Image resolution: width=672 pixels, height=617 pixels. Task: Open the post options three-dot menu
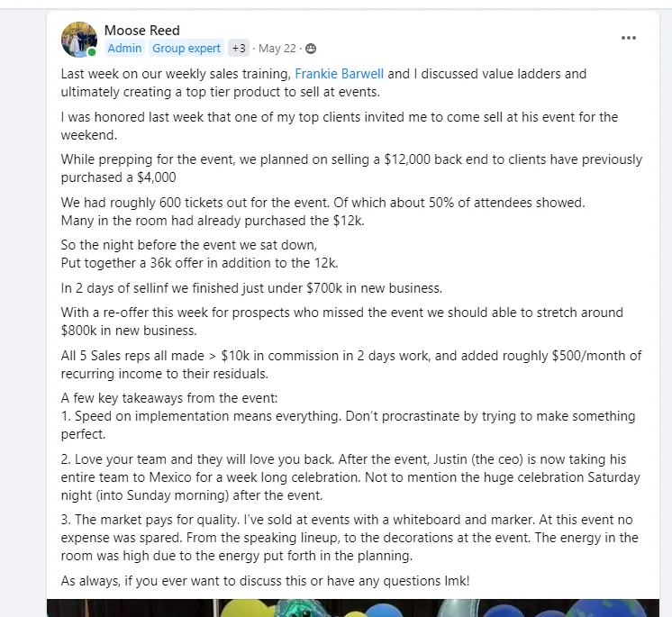click(x=628, y=38)
